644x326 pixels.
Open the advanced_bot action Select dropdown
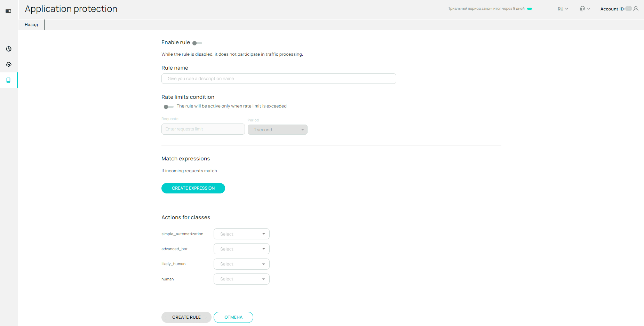pyautogui.click(x=241, y=249)
